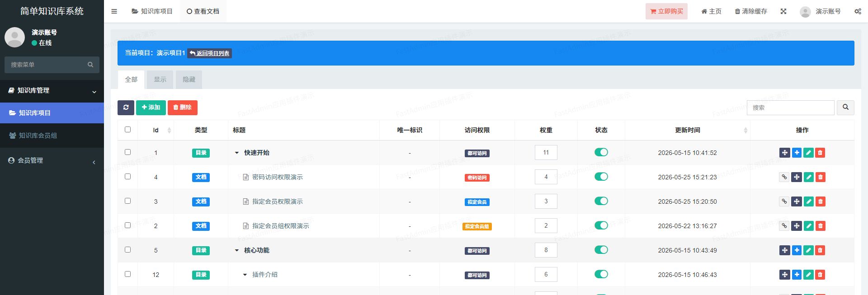The image size is (868, 295).
Task: Toggle status switch for 快速开始
Action: coord(601,152)
